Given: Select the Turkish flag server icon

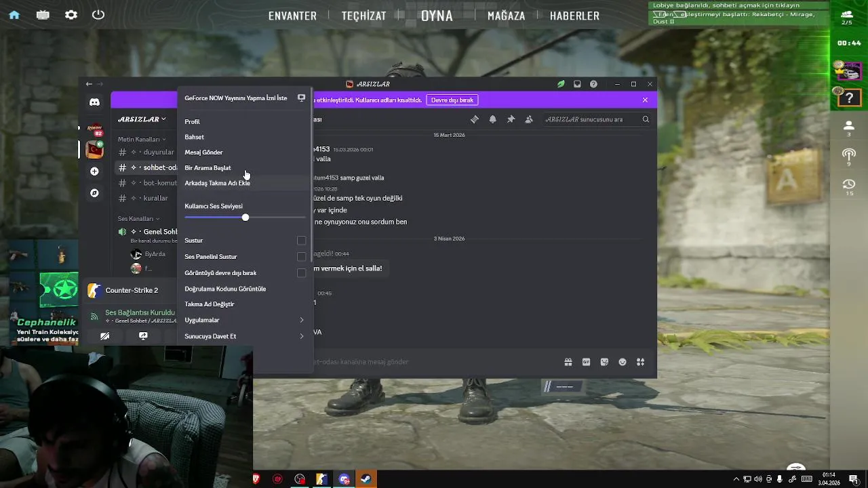Looking at the screenshot, I should [x=94, y=148].
